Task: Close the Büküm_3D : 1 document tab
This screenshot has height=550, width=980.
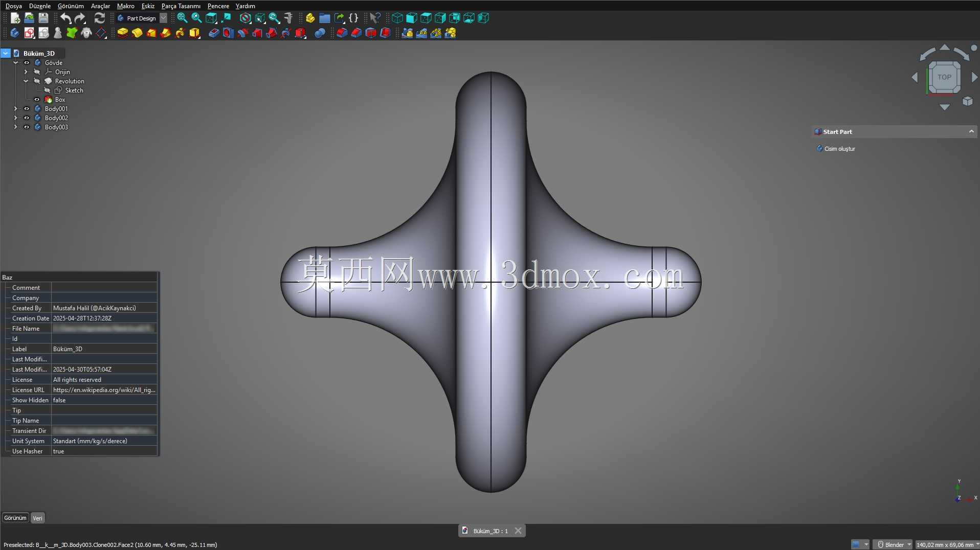Action: pos(518,531)
